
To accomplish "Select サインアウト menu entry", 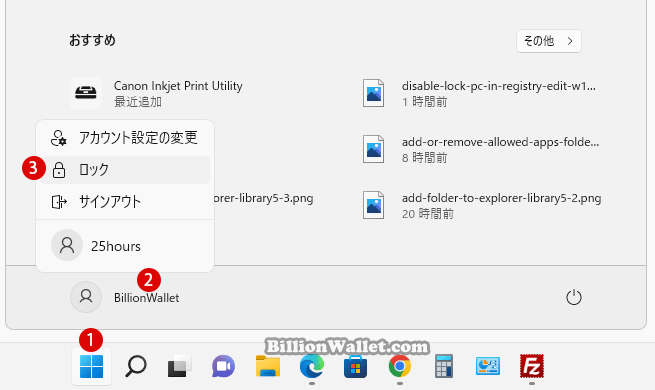I will pos(125,202).
